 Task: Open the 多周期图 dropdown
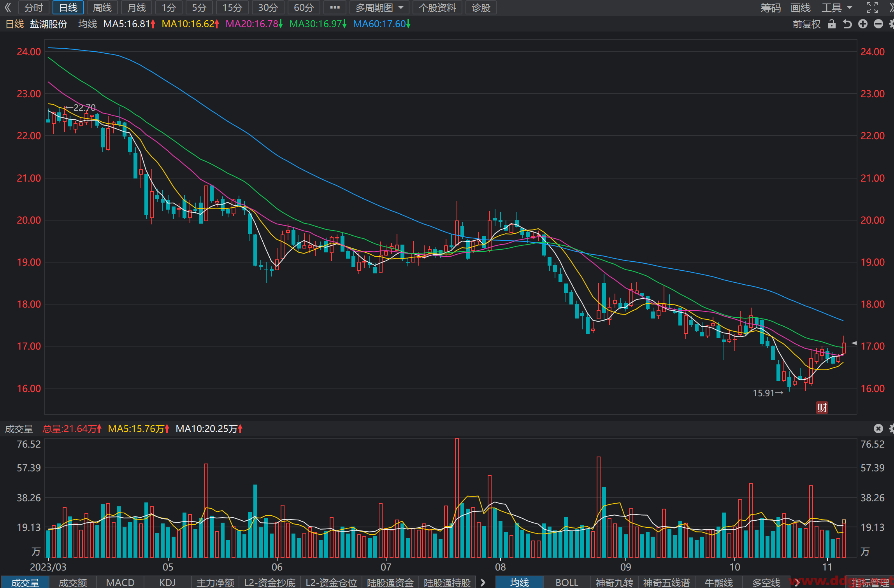pos(379,7)
